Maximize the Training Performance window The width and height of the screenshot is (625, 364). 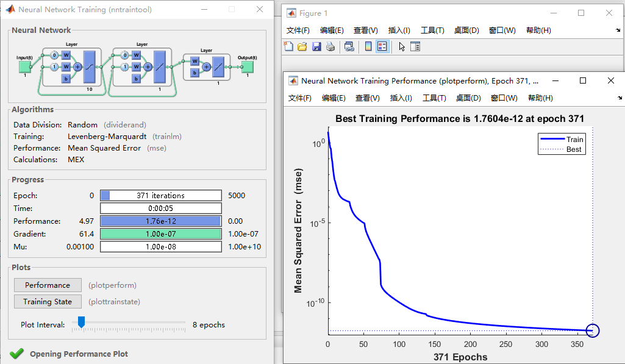[x=583, y=80]
